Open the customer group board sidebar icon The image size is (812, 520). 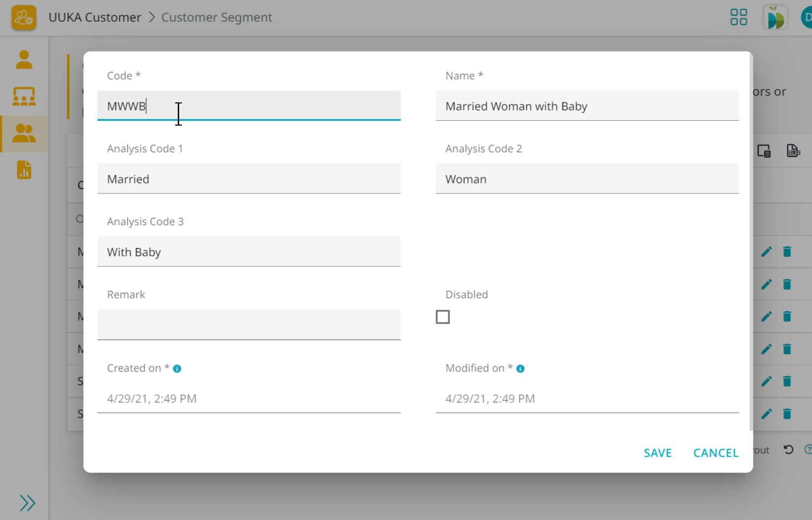24,96
